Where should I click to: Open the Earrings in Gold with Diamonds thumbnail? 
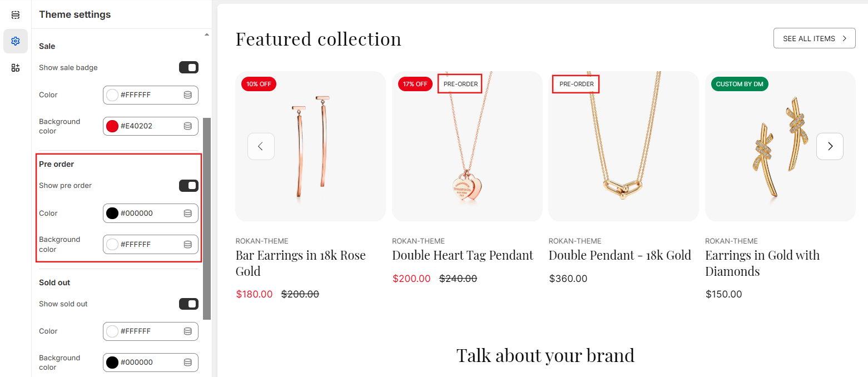(x=780, y=146)
